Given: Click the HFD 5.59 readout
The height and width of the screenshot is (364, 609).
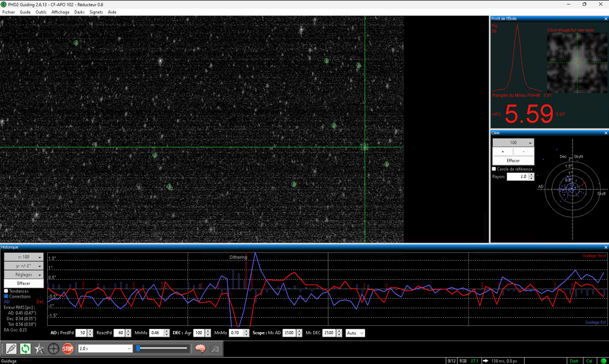Looking at the screenshot, I should pos(528,114).
